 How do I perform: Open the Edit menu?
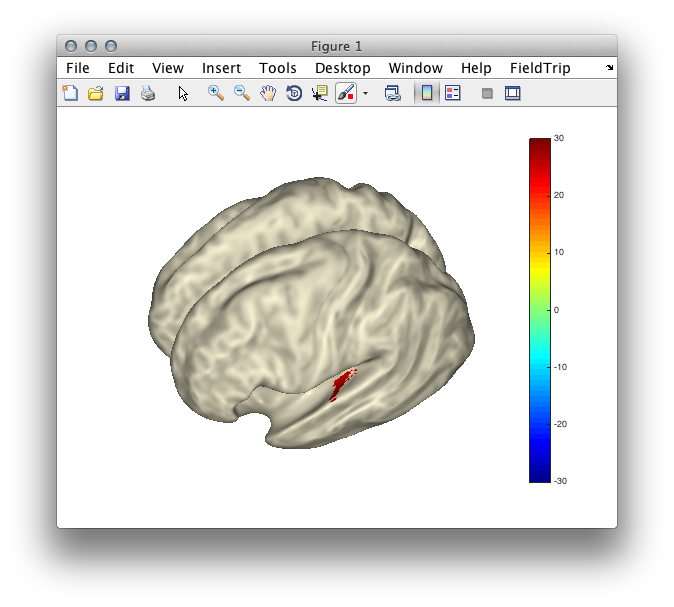121,68
